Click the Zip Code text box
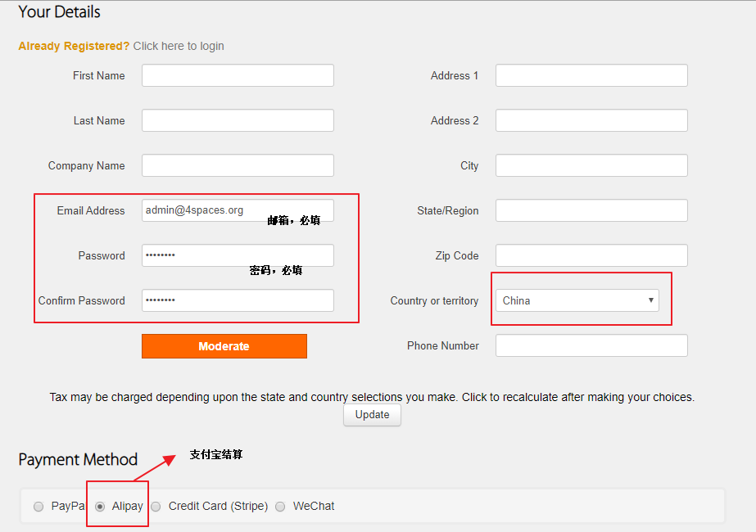Image resolution: width=756 pixels, height=532 pixels. click(x=591, y=255)
